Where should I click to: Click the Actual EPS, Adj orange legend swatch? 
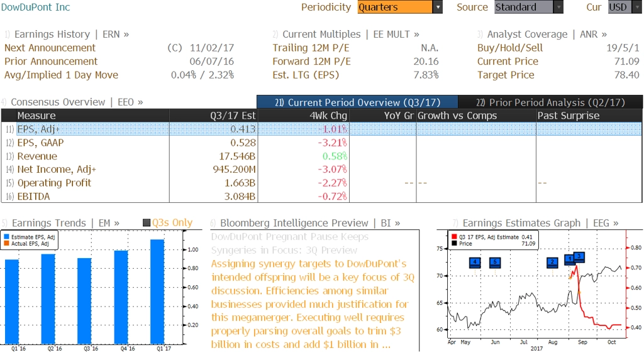(6, 244)
